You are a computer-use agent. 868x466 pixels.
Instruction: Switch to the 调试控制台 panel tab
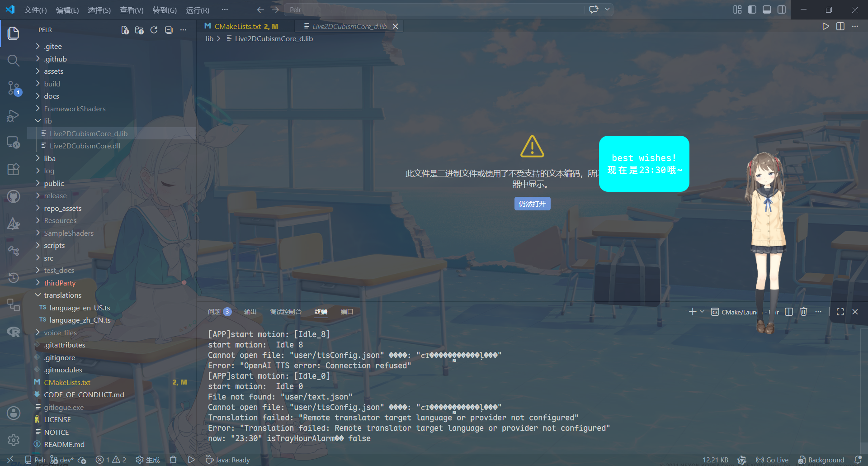pyautogui.click(x=286, y=312)
